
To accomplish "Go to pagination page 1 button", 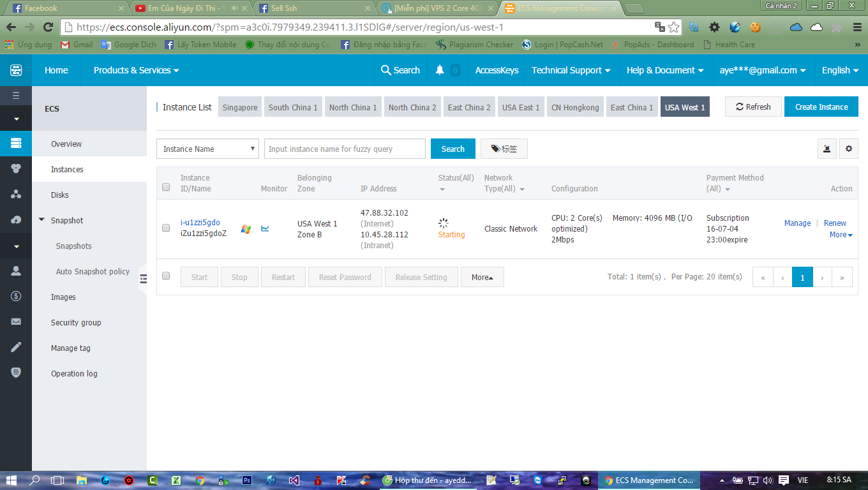I will (x=802, y=277).
